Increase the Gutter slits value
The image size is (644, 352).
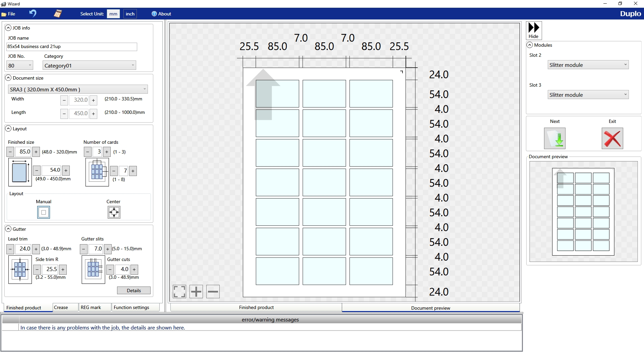107,249
